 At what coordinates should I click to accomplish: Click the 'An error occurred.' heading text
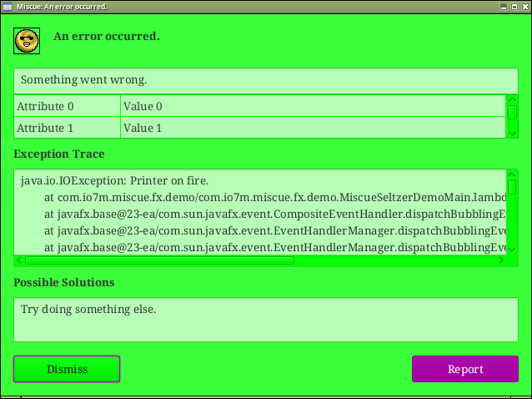click(107, 36)
